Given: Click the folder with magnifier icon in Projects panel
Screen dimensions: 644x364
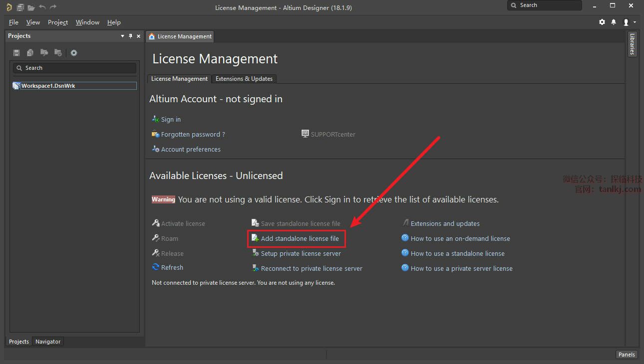Looking at the screenshot, I should coord(44,53).
